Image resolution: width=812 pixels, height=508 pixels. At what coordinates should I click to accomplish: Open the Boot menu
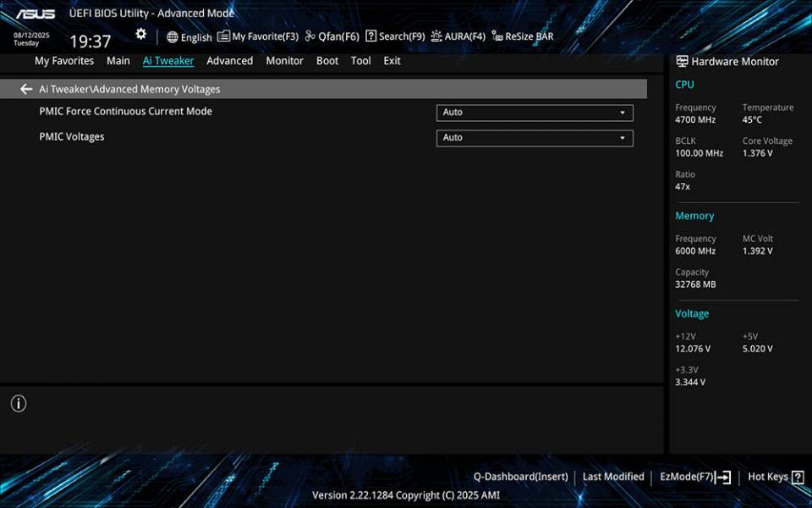[x=327, y=60]
